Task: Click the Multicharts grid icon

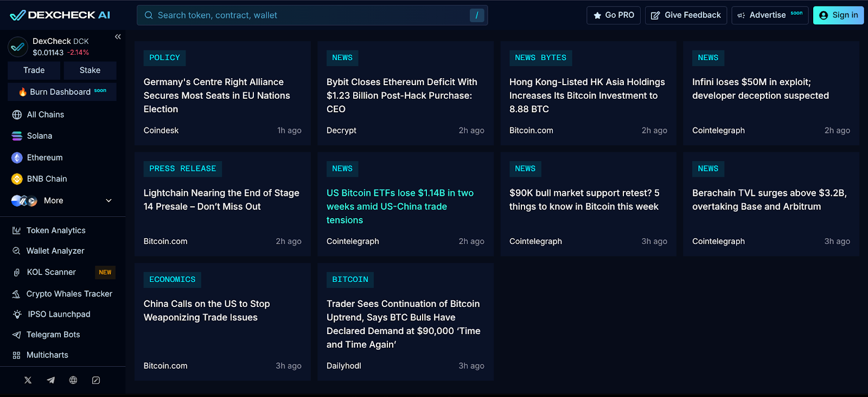Action: tap(17, 355)
